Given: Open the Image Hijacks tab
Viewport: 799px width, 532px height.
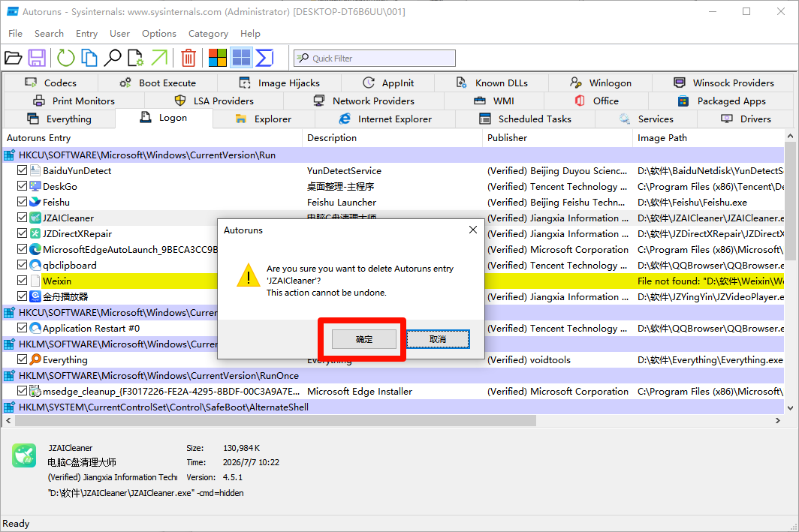Looking at the screenshot, I should (x=279, y=83).
